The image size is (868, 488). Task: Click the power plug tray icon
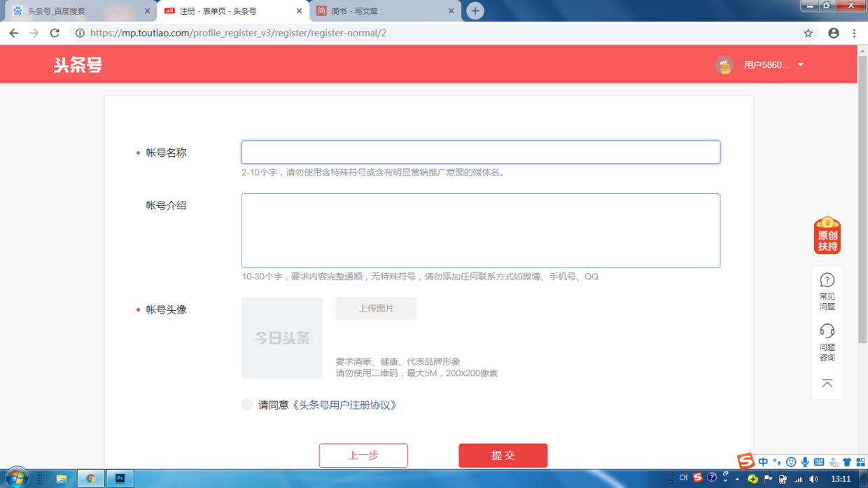[x=783, y=480]
